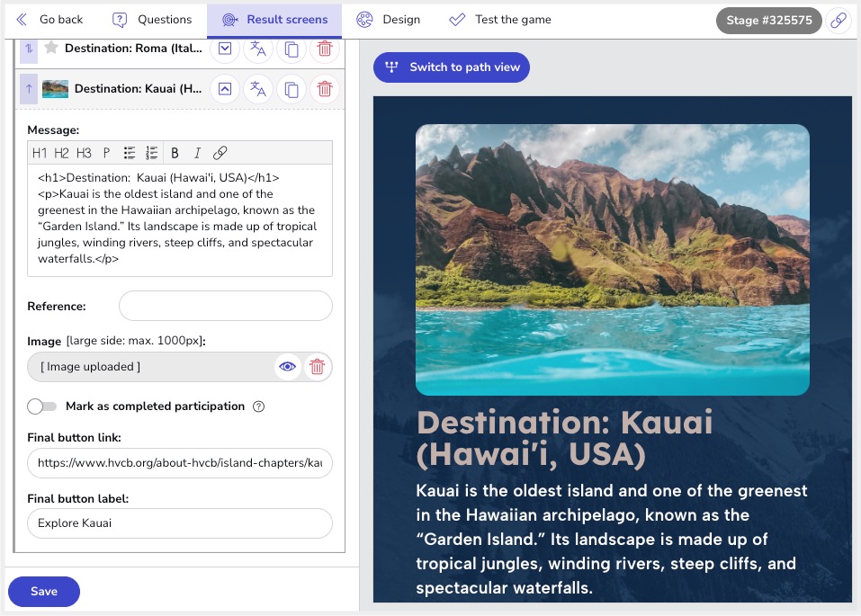This screenshot has height=616, width=861.
Task: Apply italic formatting in message editor
Action: click(197, 153)
